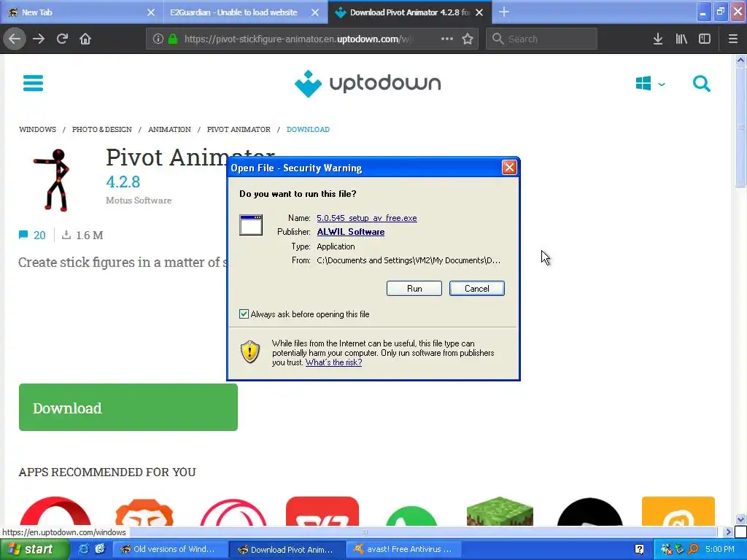Screen dimensions: 747x560
Task: Click the green Download button
Action: tap(128, 407)
